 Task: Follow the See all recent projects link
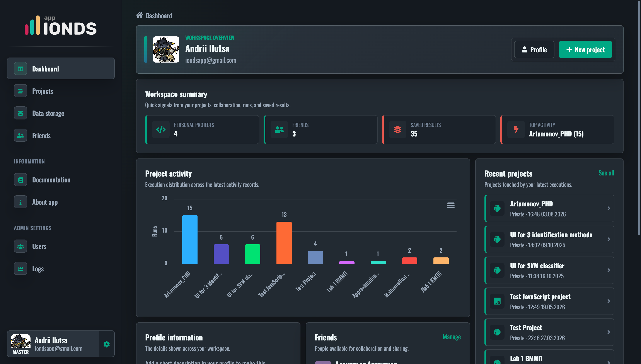pos(606,173)
